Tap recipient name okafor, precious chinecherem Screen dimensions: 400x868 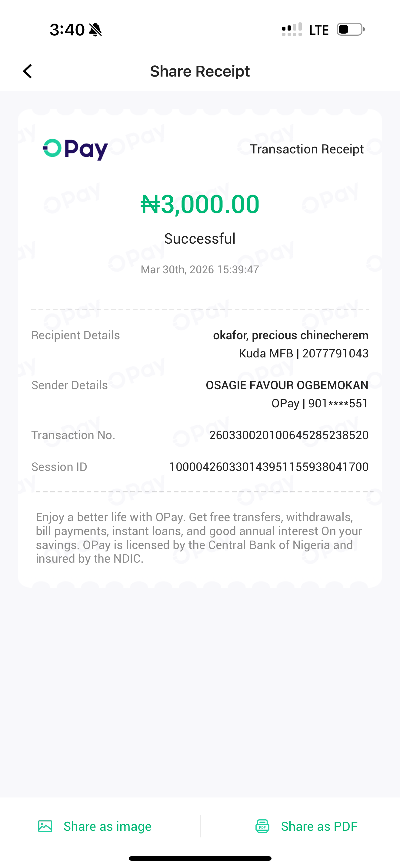[x=290, y=335]
